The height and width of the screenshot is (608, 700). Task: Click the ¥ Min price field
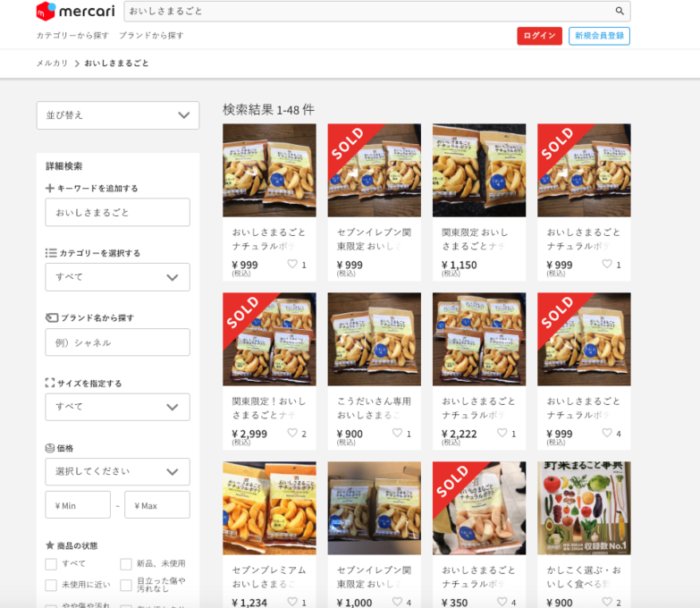pos(78,505)
